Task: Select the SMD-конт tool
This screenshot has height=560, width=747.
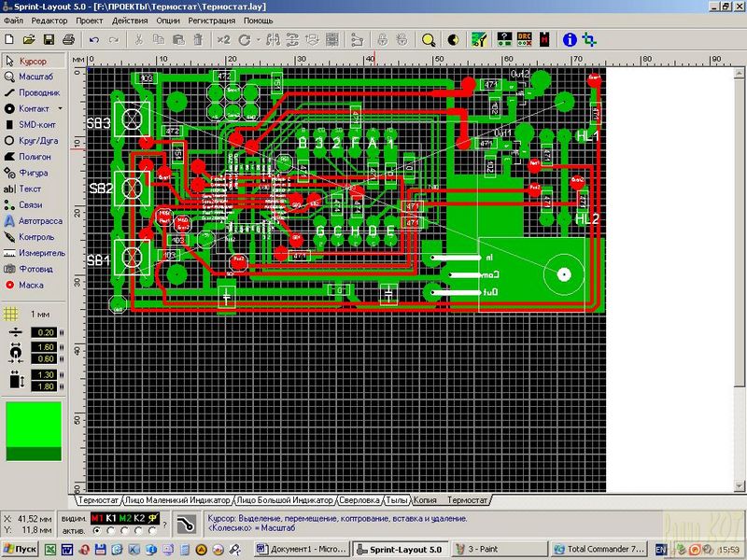Action: tap(34, 125)
